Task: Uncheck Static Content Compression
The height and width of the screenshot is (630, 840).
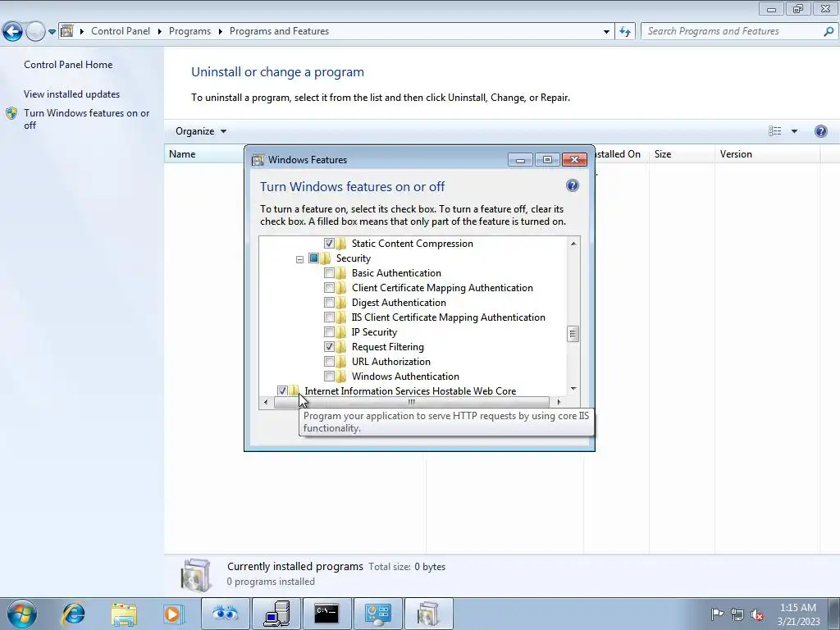Action: (329, 243)
